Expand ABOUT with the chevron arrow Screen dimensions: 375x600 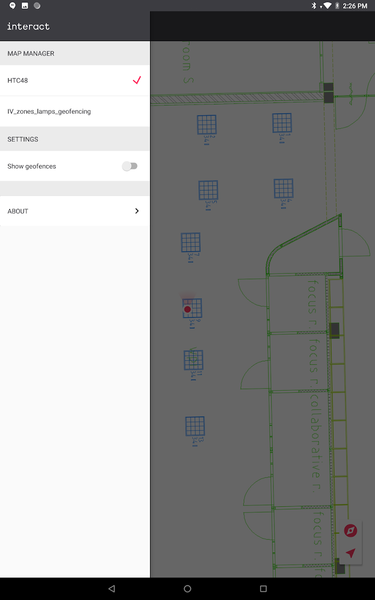[x=137, y=211]
